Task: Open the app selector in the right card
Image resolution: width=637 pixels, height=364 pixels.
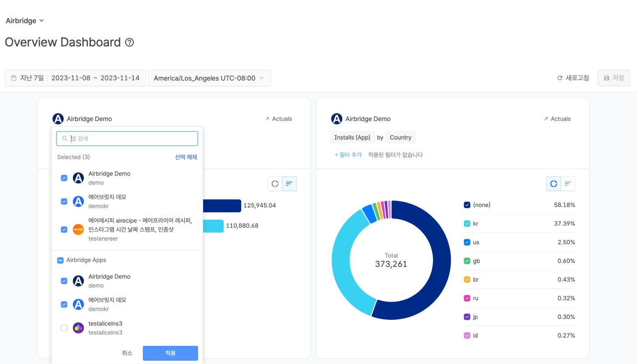Action: coord(361,119)
